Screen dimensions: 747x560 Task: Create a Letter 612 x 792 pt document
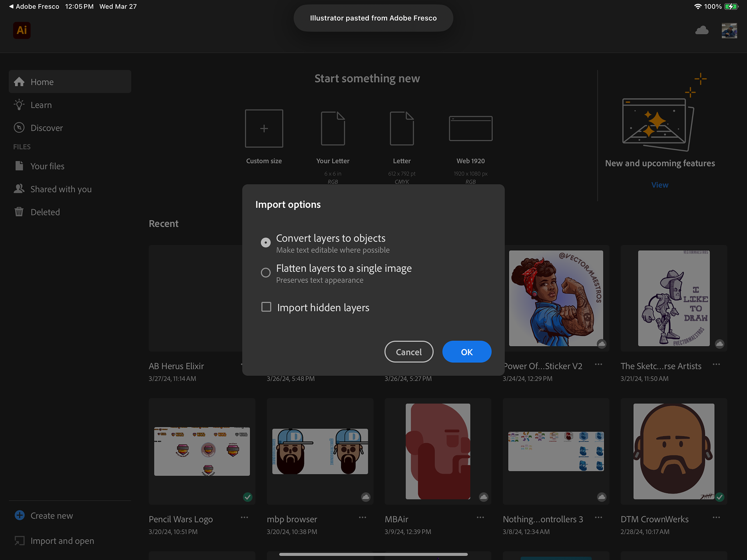tap(402, 128)
